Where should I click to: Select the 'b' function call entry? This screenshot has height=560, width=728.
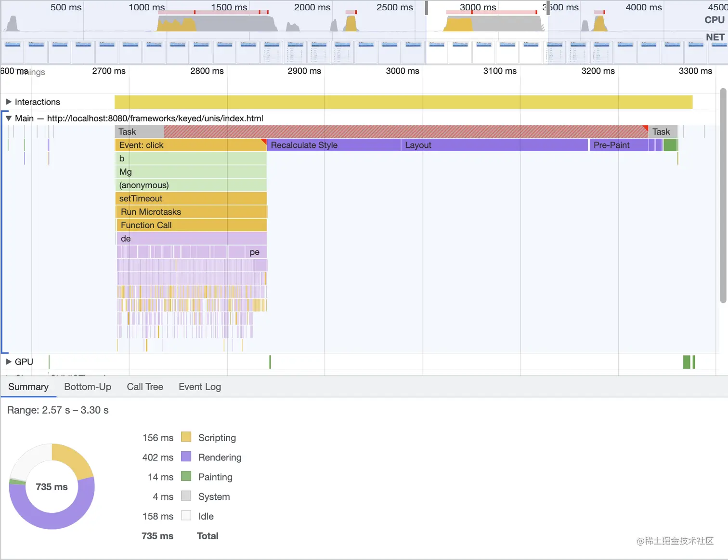pyautogui.click(x=191, y=158)
